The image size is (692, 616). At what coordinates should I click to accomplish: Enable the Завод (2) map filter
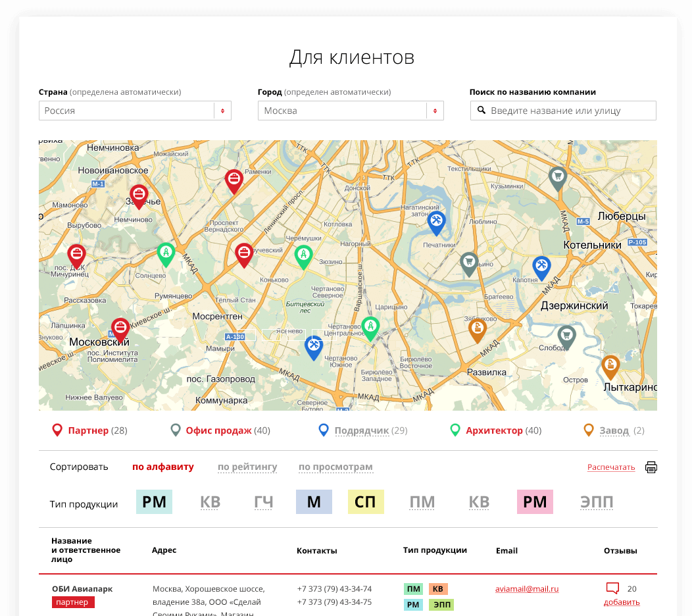pyautogui.click(x=614, y=430)
